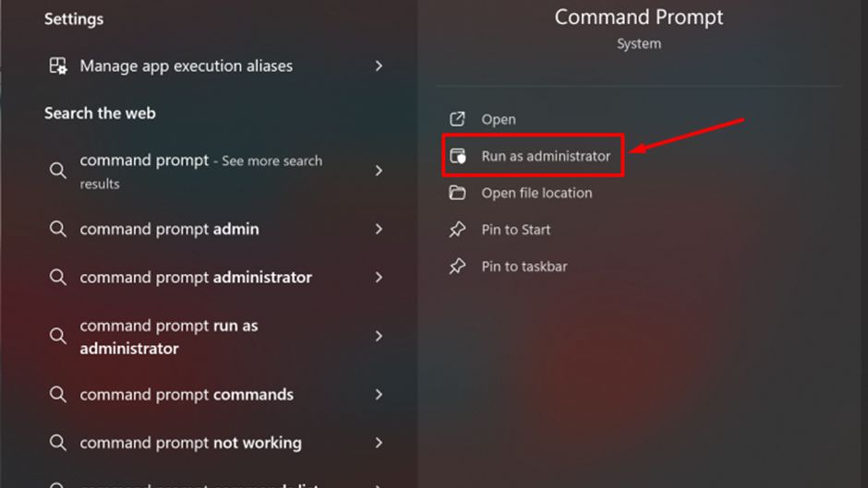868x488 pixels.
Task: Click the Manage app execution aliases icon
Action: click(57, 65)
